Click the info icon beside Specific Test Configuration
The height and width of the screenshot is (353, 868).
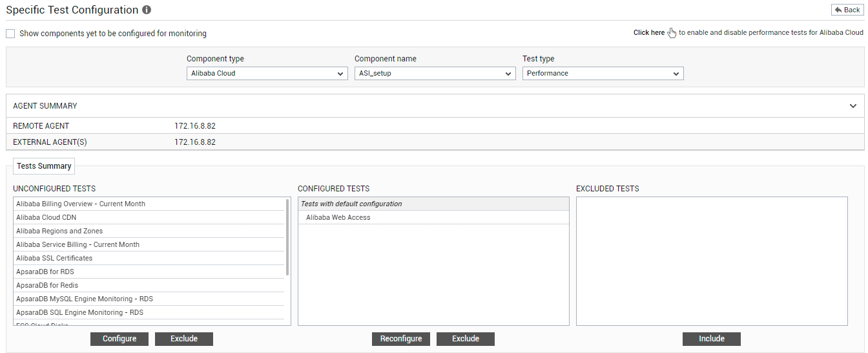(x=147, y=10)
